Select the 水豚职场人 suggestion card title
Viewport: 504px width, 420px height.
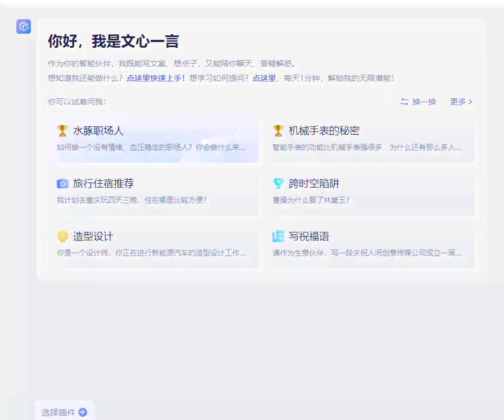98,131
